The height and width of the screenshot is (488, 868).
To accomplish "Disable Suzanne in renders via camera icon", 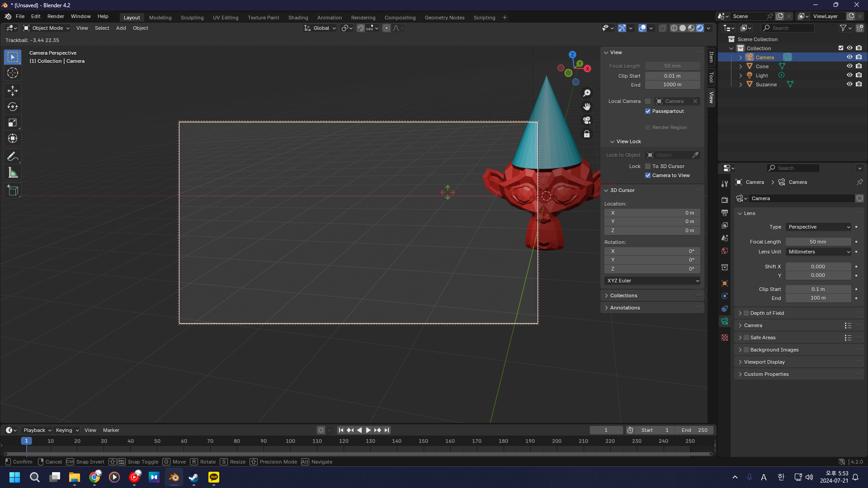I will [x=859, y=84].
